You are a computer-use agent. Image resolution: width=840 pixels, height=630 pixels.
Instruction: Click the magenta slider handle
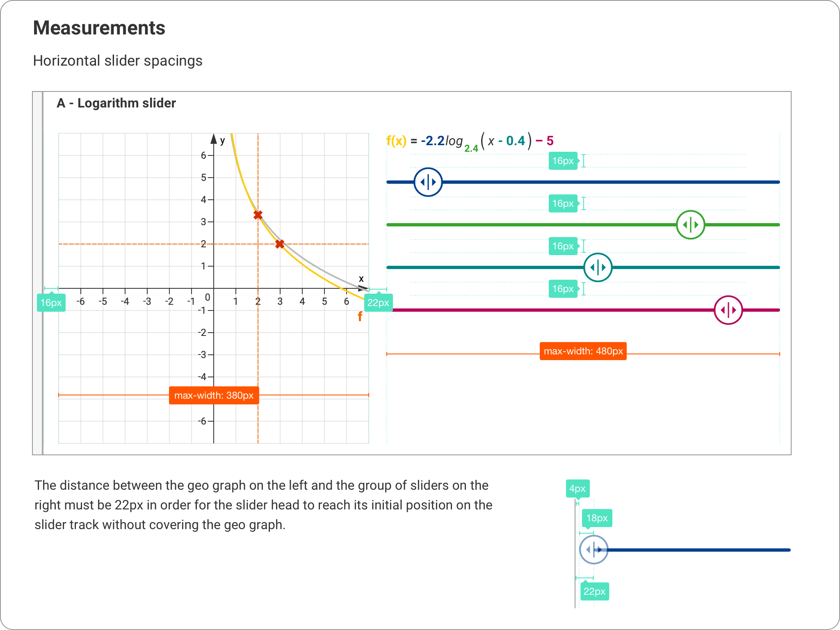tap(728, 310)
